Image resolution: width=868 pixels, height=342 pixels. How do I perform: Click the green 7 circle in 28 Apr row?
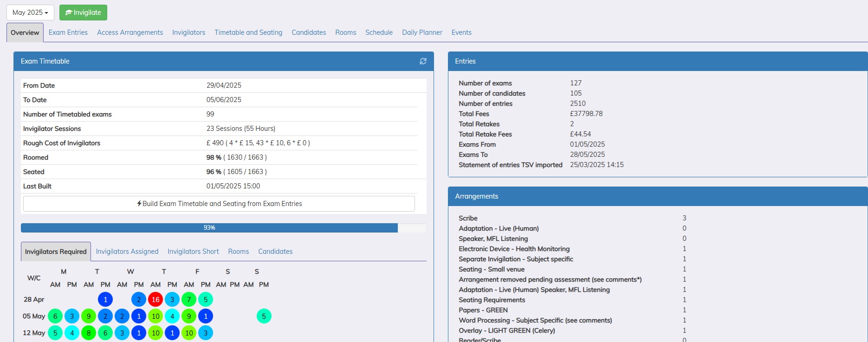[189, 300]
